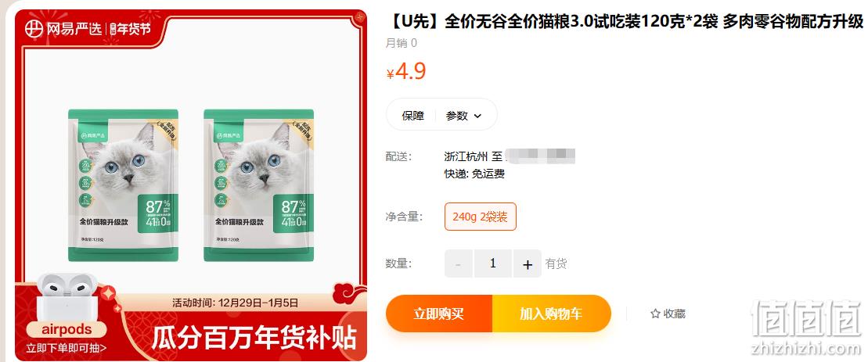Click the plus icon to increase quantity
This screenshot has height=362, width=868.
[528, 264]
